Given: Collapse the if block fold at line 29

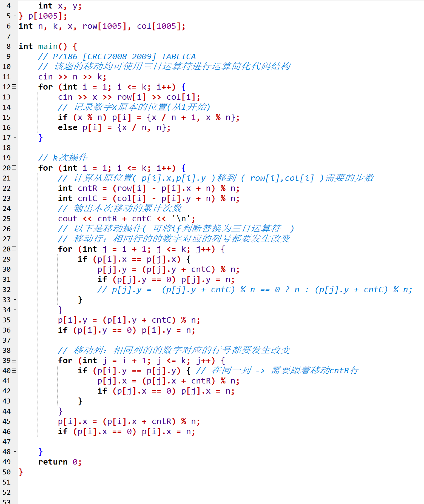Looking at the screenshot, I should (x=14, y=259).
